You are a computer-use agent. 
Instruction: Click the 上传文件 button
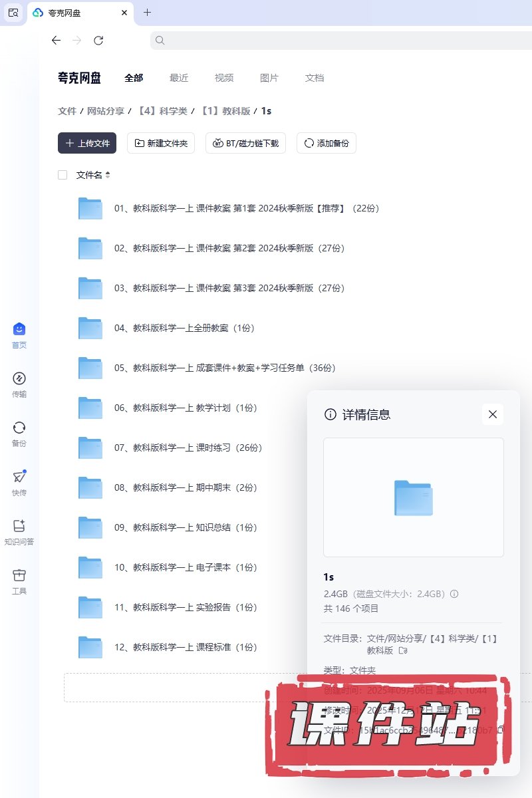[x=87, y=143]
